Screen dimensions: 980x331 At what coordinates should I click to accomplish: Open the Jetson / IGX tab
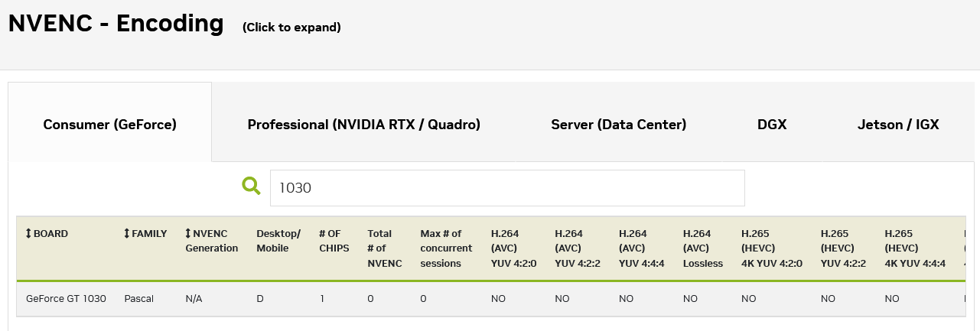tap(898, 125)
